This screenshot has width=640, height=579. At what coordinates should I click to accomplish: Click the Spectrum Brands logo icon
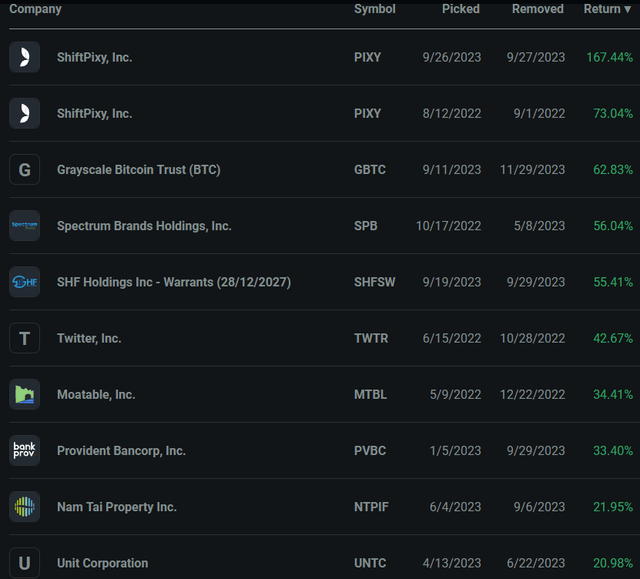pyautogui.click(x=24, y=226)
